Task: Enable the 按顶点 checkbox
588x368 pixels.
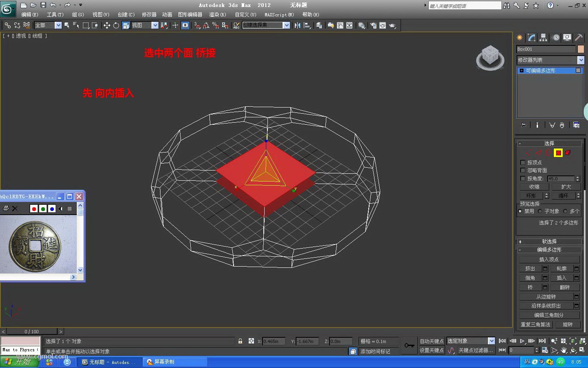Action: pos(523,163)
